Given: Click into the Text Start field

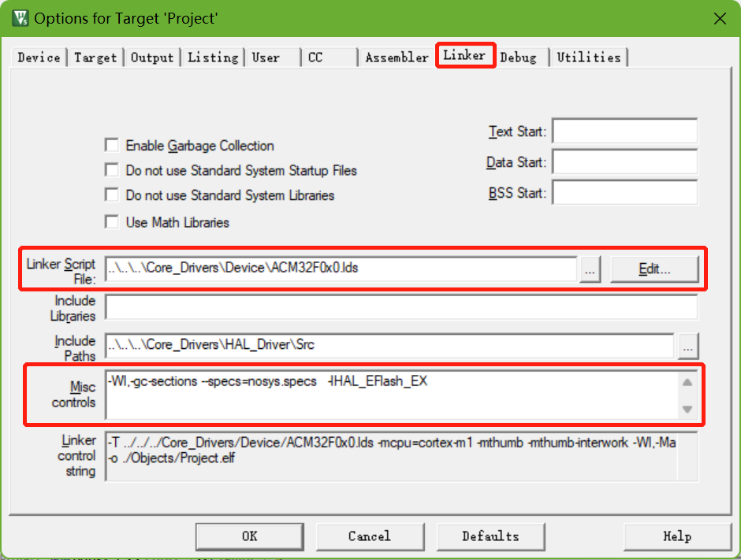Looking at the screenshot, I should 625,132.
